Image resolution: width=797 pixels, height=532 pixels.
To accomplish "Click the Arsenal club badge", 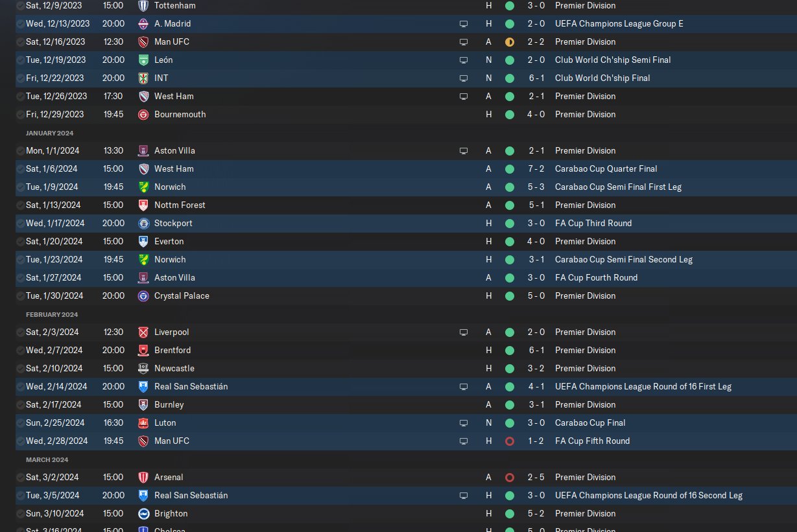I will point(143,477).
